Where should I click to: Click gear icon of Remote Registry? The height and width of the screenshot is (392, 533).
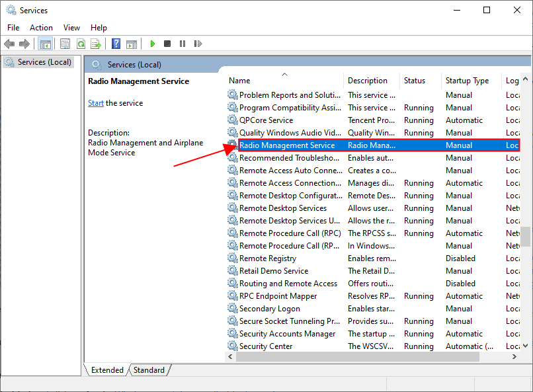pos(233,258)
